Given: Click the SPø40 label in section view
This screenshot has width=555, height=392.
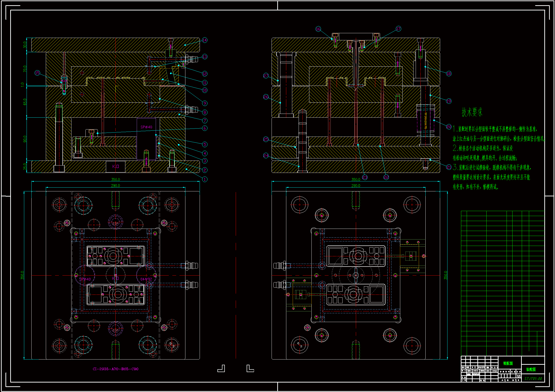Looking at the screenshot, I should [146, 127].
